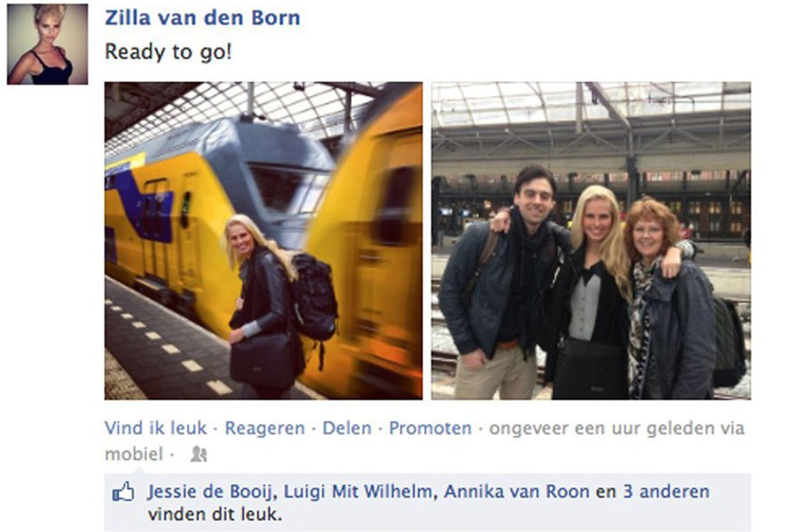The width and height of the screenshot is (798, 532).
Task: Share the post using Delen
Action: pos(347,428)
